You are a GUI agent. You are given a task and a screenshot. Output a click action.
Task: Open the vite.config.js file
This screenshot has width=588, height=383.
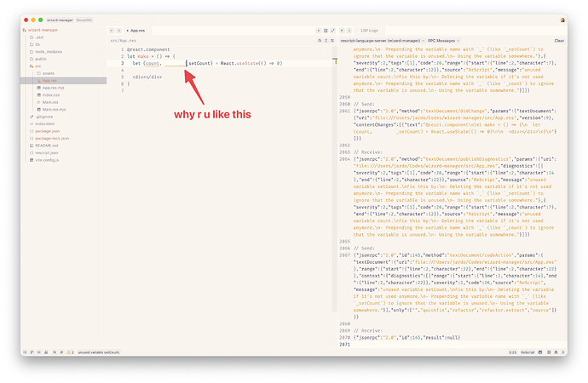[x=46, y=159]
